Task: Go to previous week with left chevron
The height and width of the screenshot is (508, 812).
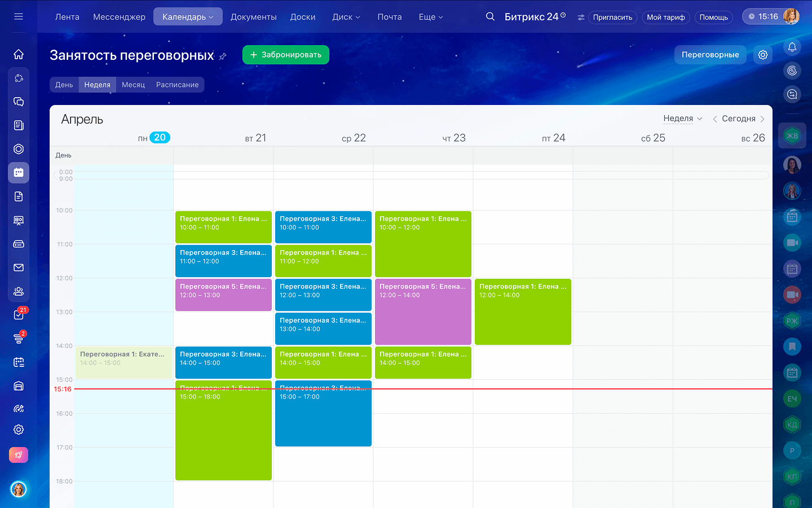Action: pyautogui.click(x=714, y=119)
